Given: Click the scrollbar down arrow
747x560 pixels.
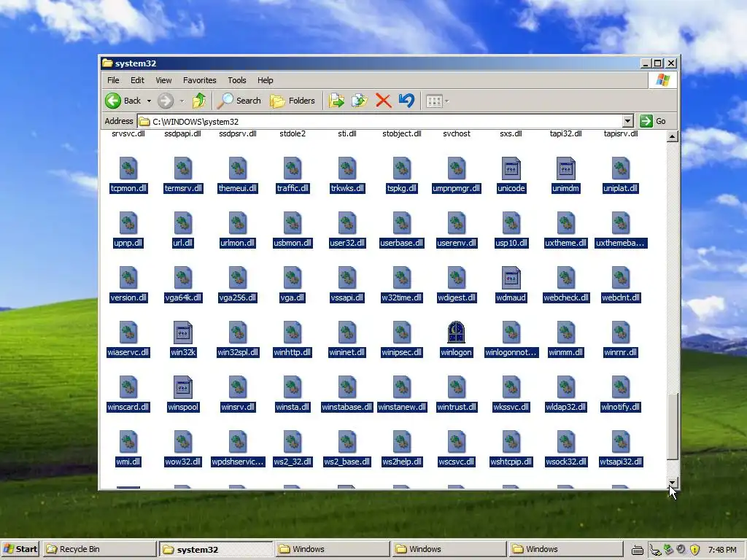Looking at the screenshot, I should [672, 483].
